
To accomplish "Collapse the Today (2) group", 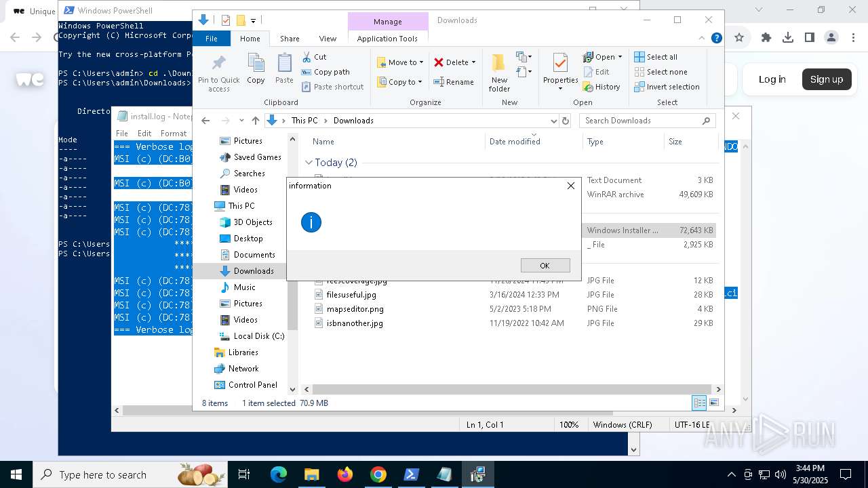I will click(309, 163).
